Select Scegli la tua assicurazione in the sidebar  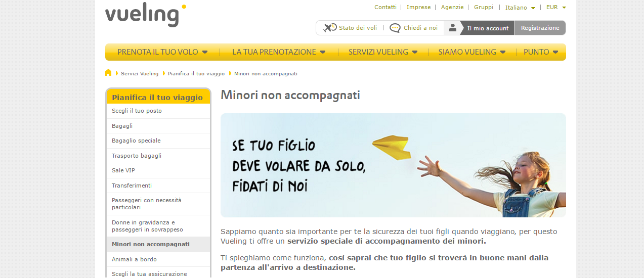click(x=158, y=273)
